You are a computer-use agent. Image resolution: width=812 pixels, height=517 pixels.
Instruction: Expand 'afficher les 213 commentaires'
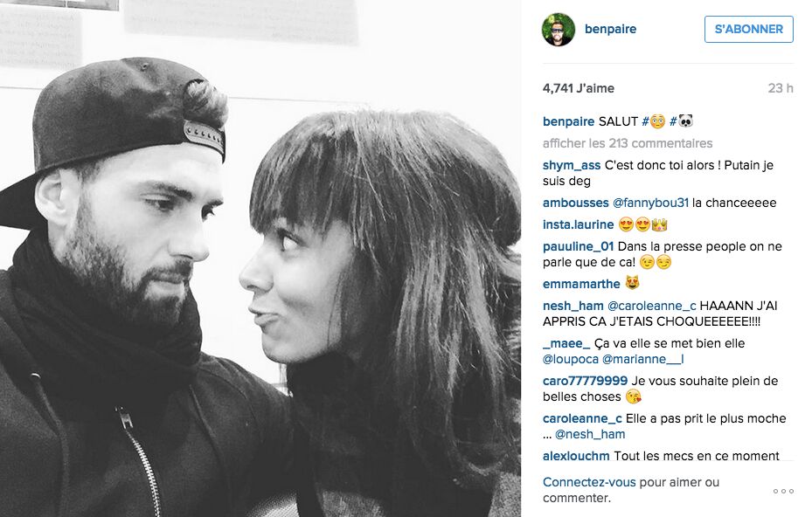pyautogui.click(x=628, y=143)
